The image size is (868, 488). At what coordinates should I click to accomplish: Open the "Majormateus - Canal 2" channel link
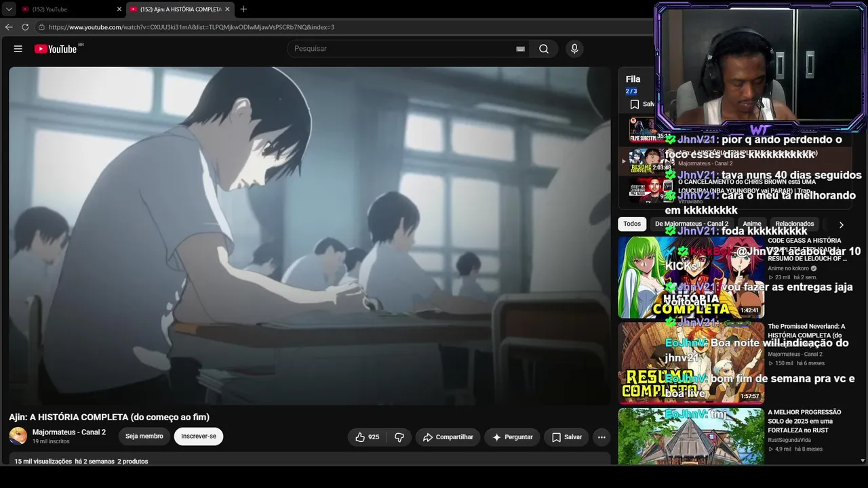69,432
